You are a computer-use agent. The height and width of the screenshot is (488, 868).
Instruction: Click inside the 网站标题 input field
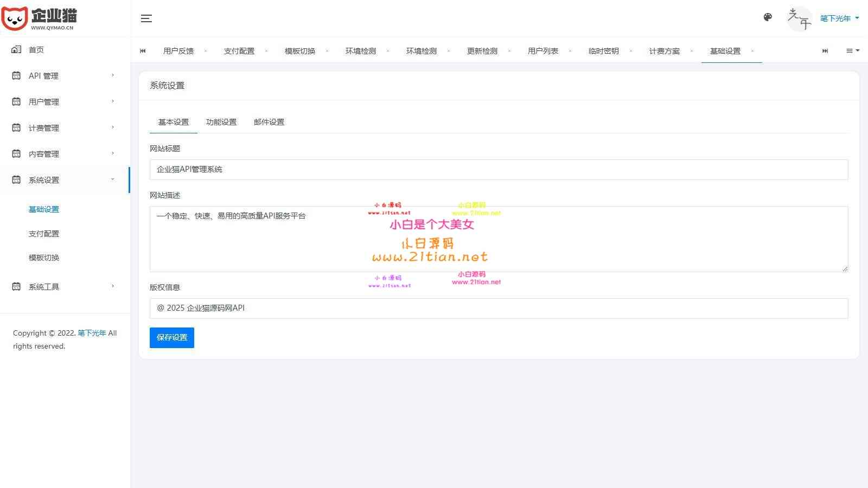[x=380, y=169]
